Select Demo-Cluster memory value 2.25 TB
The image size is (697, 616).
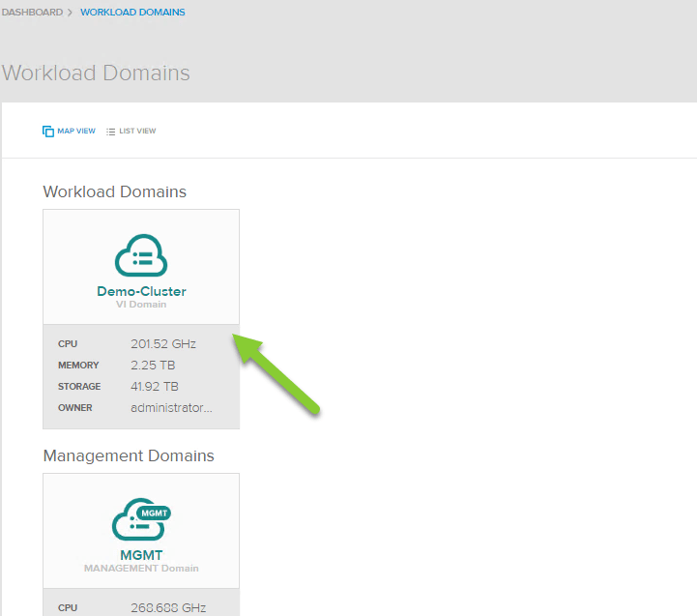click(155, 366)
